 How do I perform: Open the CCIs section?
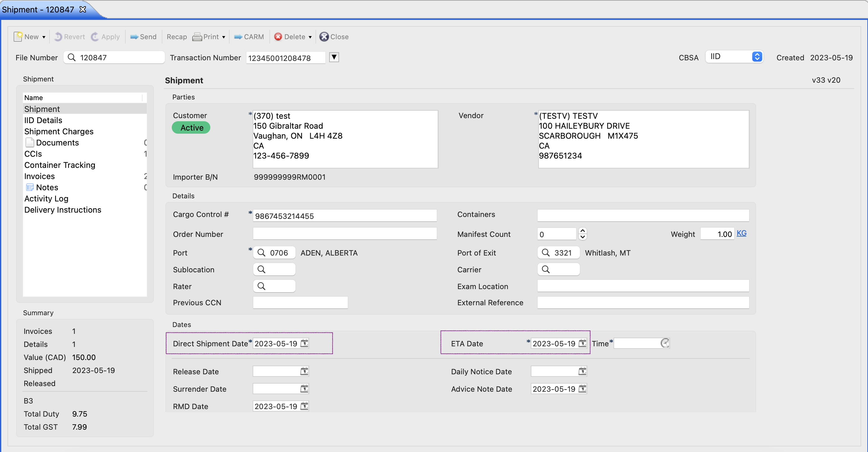pyautogui.click(x=85, y=154)
